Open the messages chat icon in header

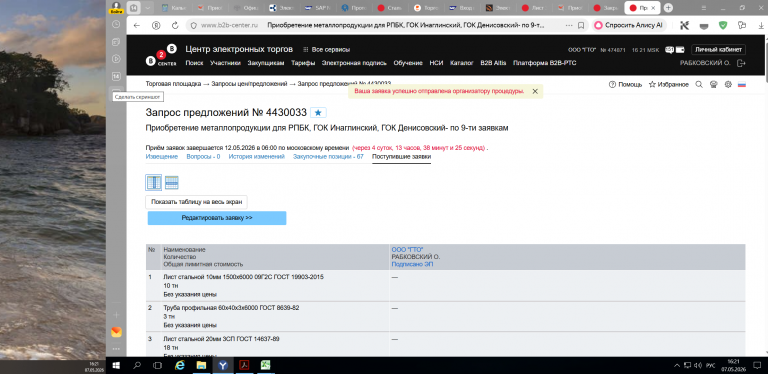[669, 49]
